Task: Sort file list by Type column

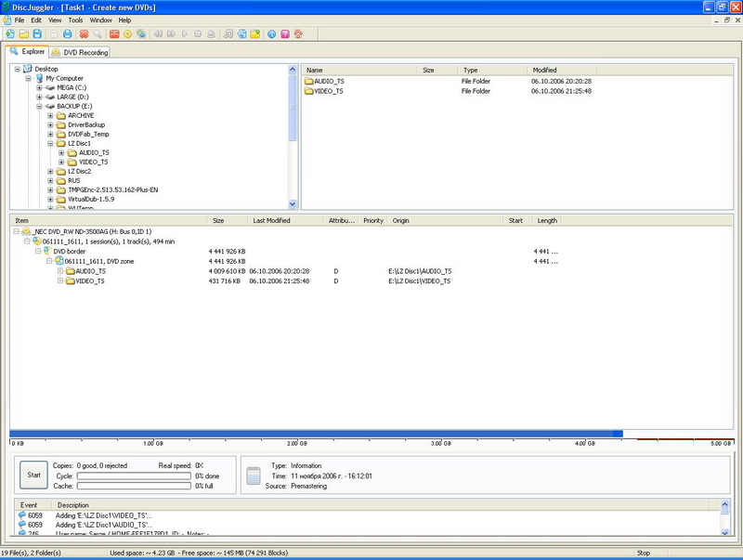Action: coord(492,71)
